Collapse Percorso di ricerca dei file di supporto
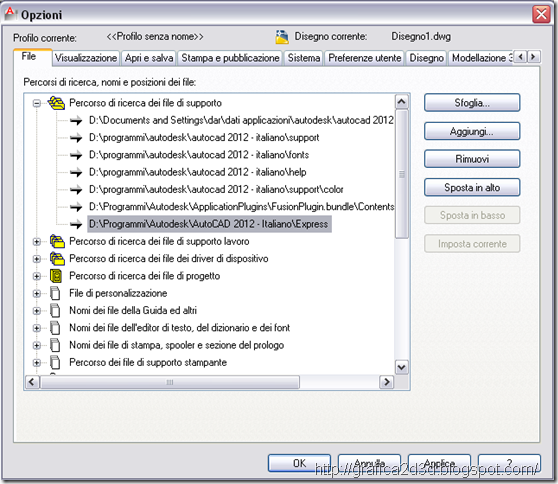The image size is (558, 484). (36, 104)
